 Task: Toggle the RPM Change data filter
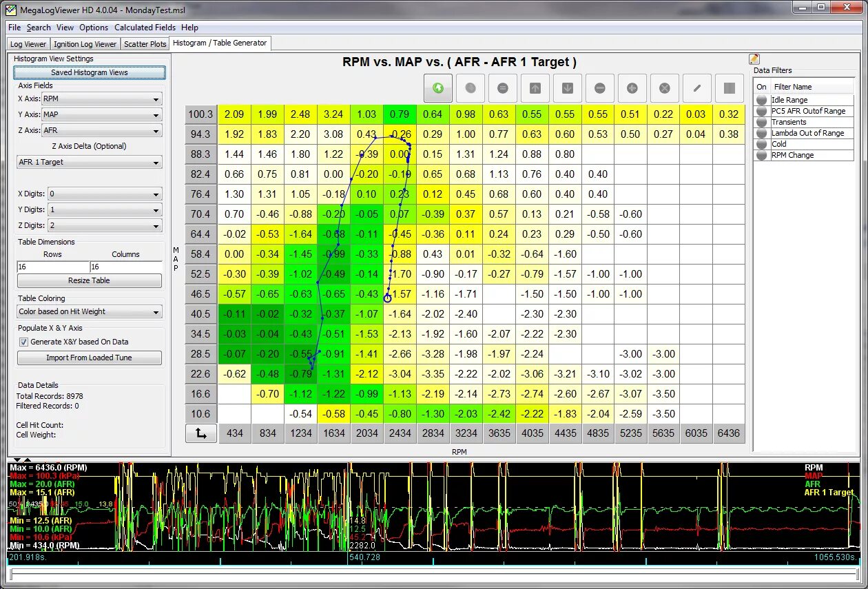(x=762, y=155)
